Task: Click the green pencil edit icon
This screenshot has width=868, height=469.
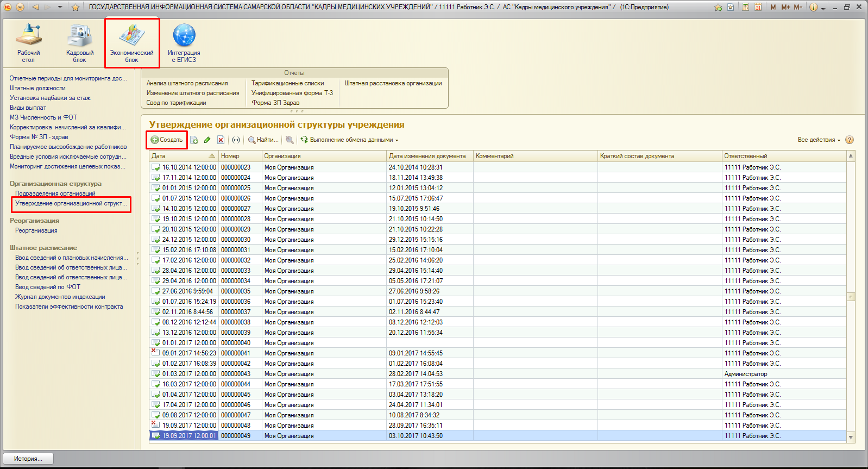Action: point(207,140)
